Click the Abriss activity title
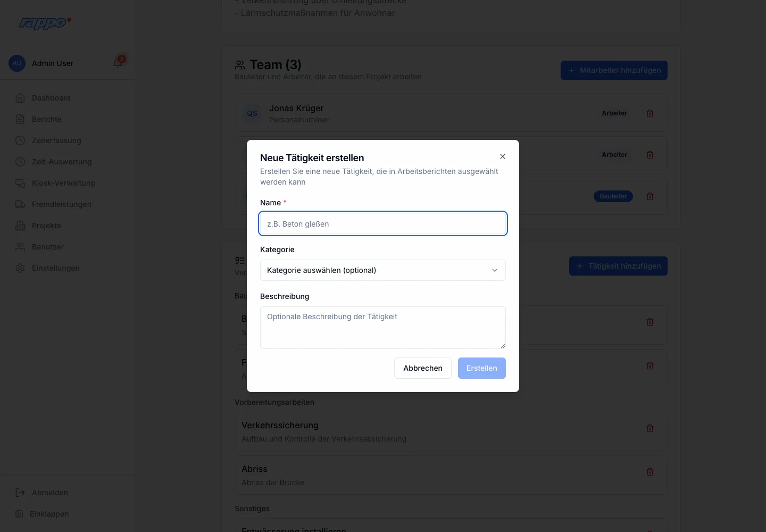The image size is (766, 532). click(254, 469)
